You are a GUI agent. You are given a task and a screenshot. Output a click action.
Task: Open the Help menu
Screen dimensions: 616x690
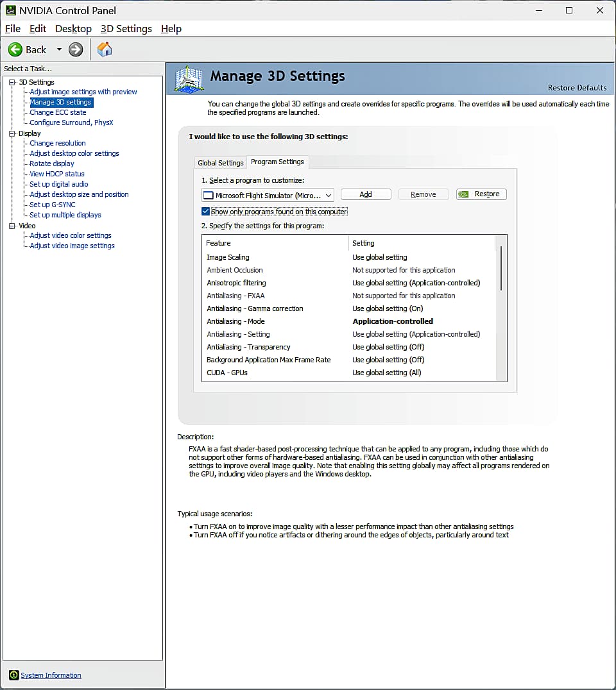pyautogui.click(x=171, y=29)
